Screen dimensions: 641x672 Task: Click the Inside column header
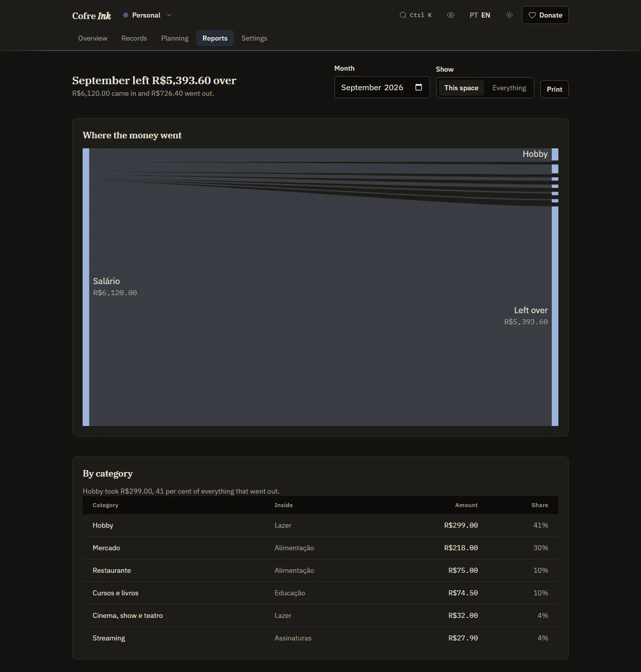click(x=283, y=505)
